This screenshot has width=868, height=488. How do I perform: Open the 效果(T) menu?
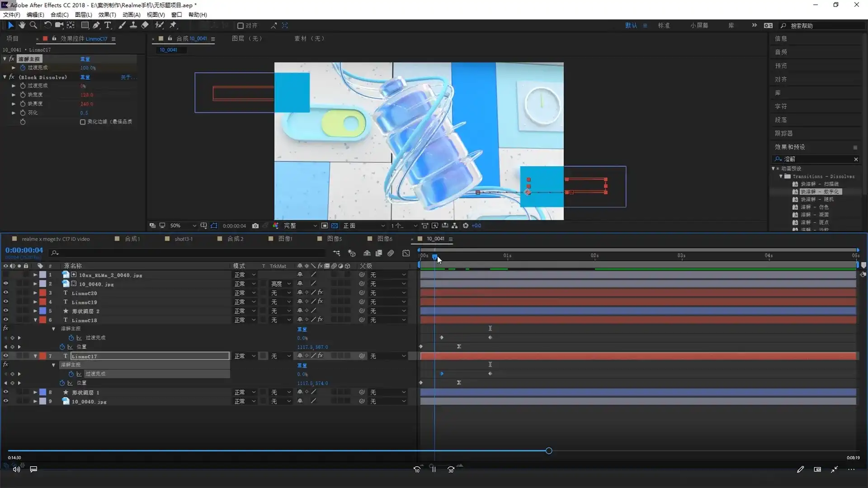(107, 15)
